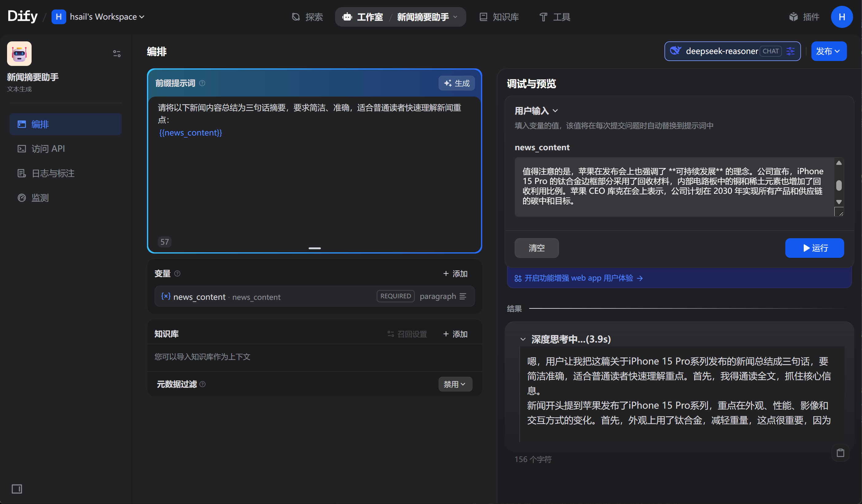Click the paragraph type icon on news_content
The height and width of the screenshot is (504, 862).
tap(463, 296)
